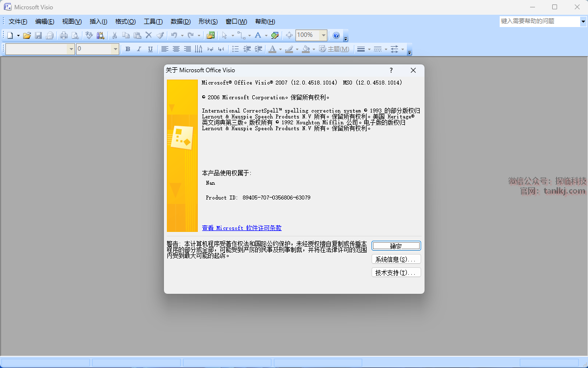Select the Text tool

tap(258, 35)
